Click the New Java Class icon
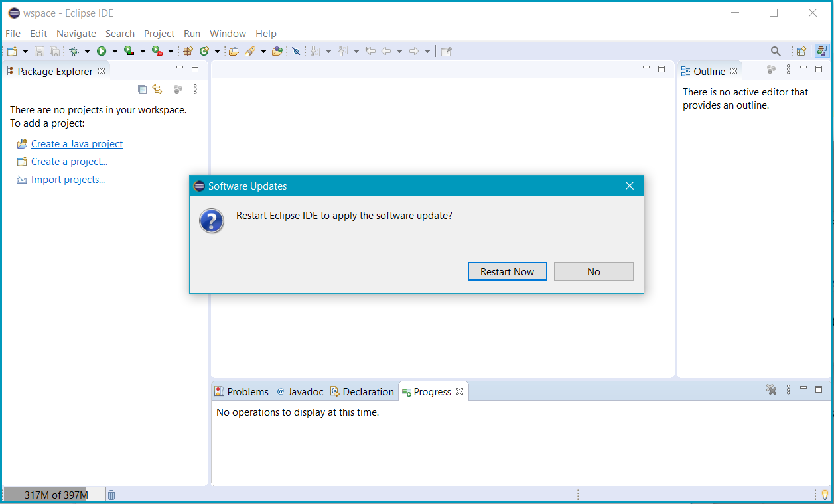 click(204, 51)
